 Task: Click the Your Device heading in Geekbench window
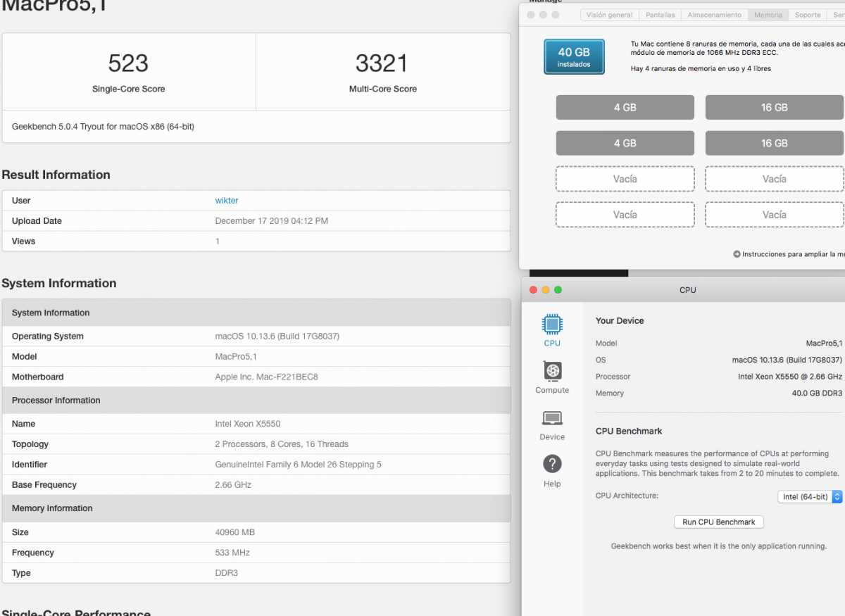tap(620, 321)
